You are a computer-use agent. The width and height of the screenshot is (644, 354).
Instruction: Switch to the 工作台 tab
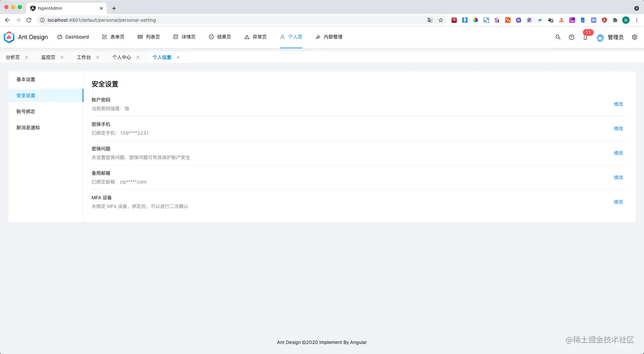(84, 57)
